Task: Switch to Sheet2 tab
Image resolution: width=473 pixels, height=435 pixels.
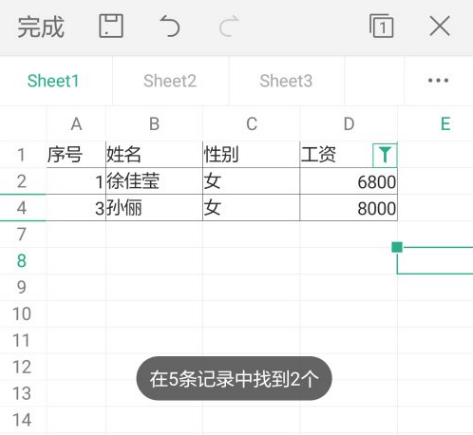Action: click(x=170, y=81)
